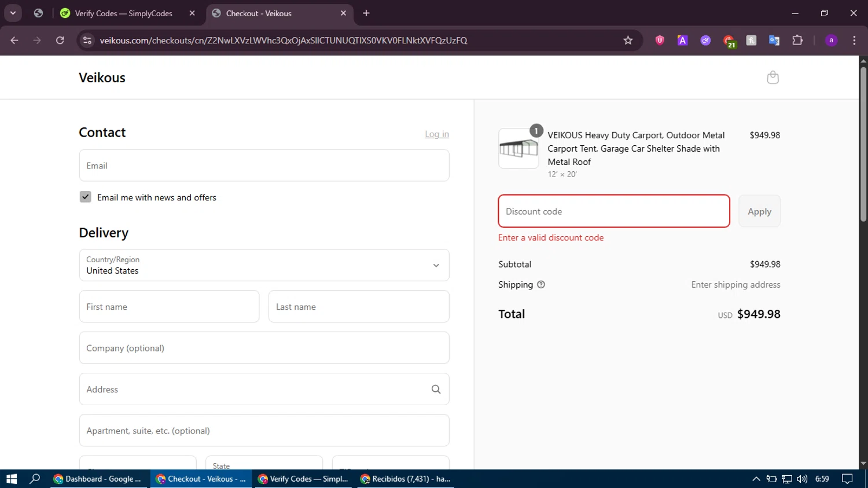The image size is (868, 488).
Task: Close the Verify Codes — SimplyCodes tab
Action: pos(192,13)
